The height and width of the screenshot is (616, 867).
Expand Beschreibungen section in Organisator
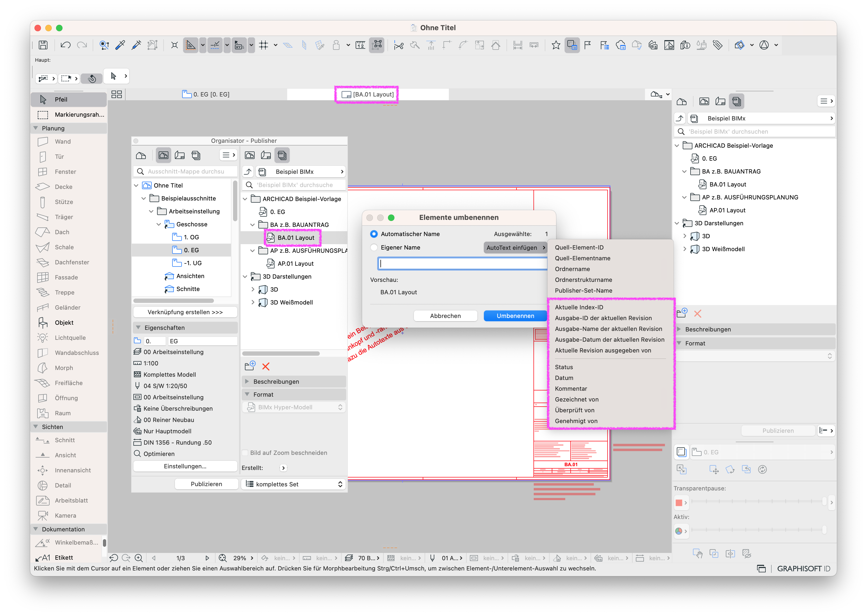(x=247, y=382)
